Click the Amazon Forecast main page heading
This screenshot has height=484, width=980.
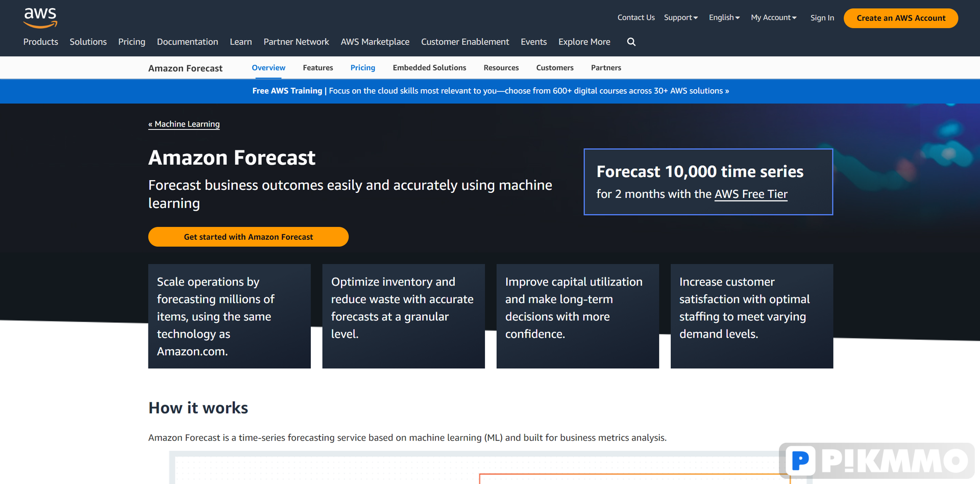[232, 158]
